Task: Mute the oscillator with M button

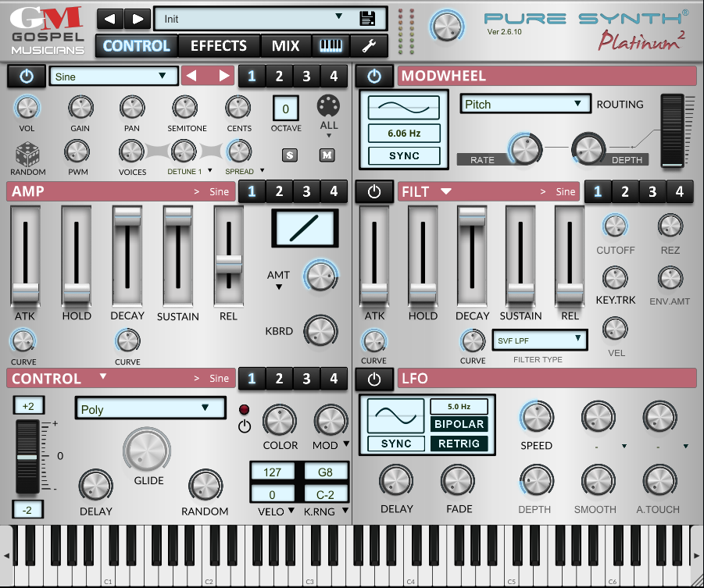Action: (327, 155)
